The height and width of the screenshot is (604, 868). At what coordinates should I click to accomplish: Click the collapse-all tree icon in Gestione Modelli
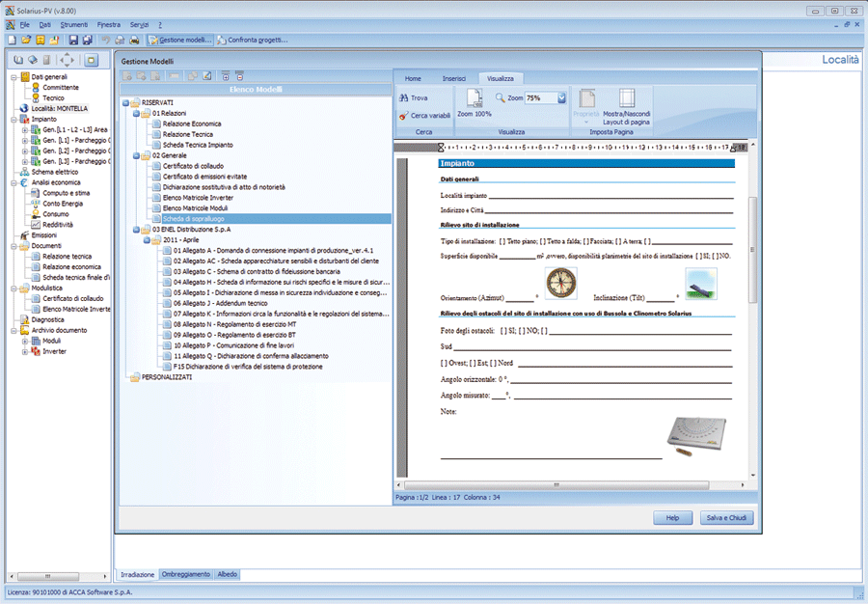240,76
